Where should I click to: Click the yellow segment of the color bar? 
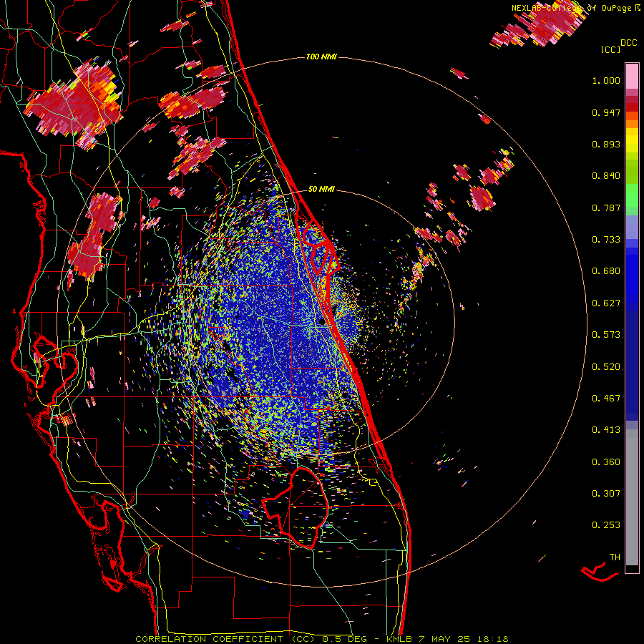click(x=632, y=143)
